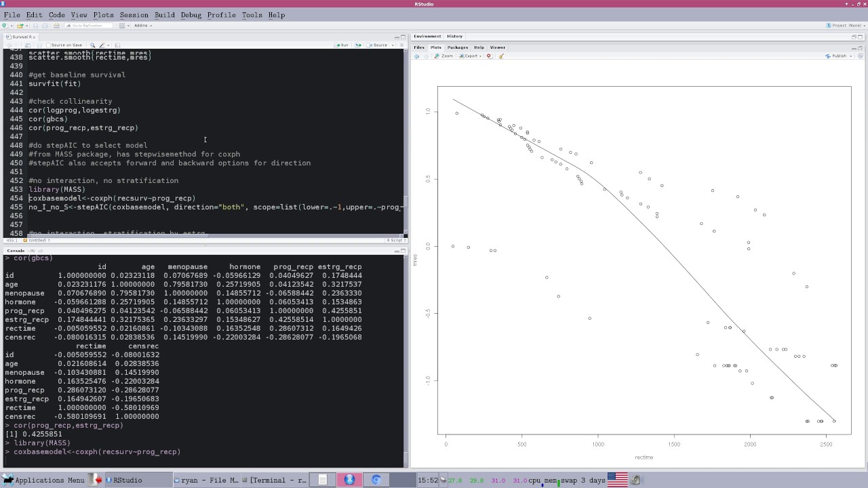Open the Help menu
This screenshot has height=488, width=868.
click(276, 15)
